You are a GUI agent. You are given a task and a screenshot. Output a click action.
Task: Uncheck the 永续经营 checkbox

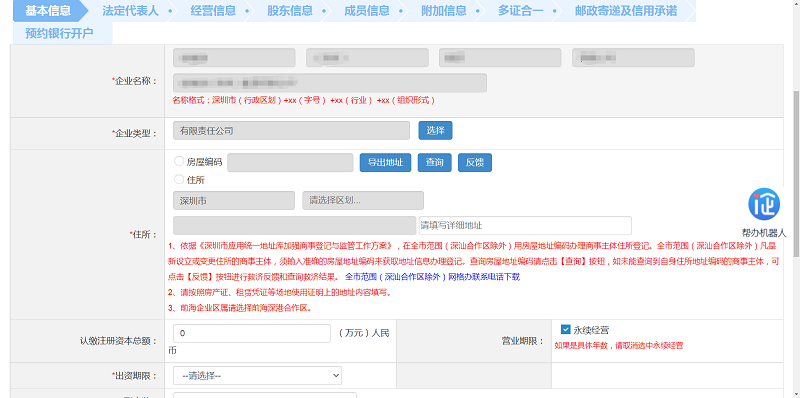(565, 330)
